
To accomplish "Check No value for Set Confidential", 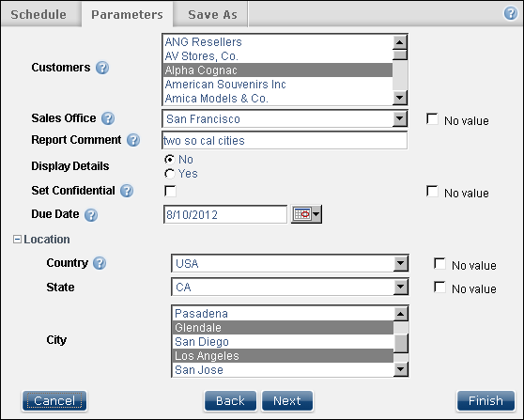I will pos(432,192).
